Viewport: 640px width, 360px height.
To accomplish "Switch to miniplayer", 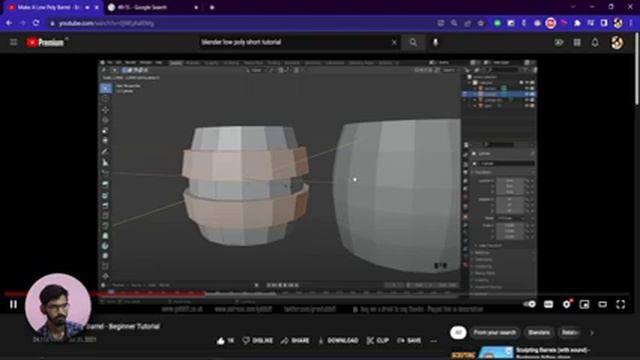I will point(584,304).
